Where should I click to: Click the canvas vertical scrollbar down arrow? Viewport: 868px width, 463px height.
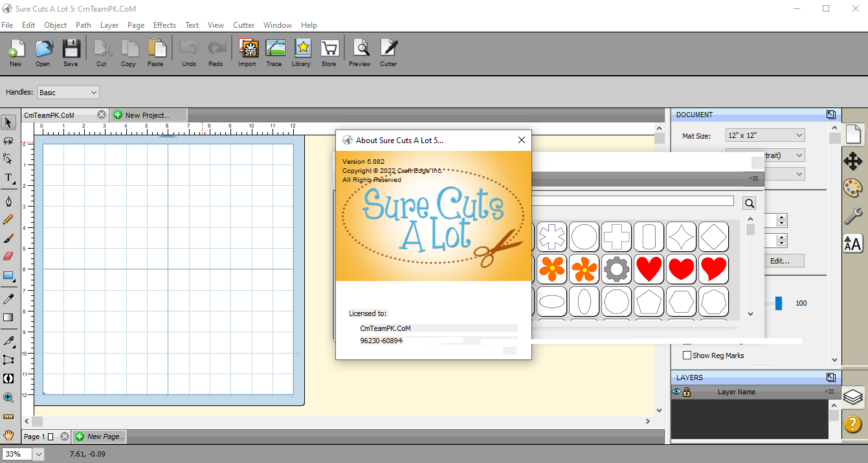click(x=659, y=409)
